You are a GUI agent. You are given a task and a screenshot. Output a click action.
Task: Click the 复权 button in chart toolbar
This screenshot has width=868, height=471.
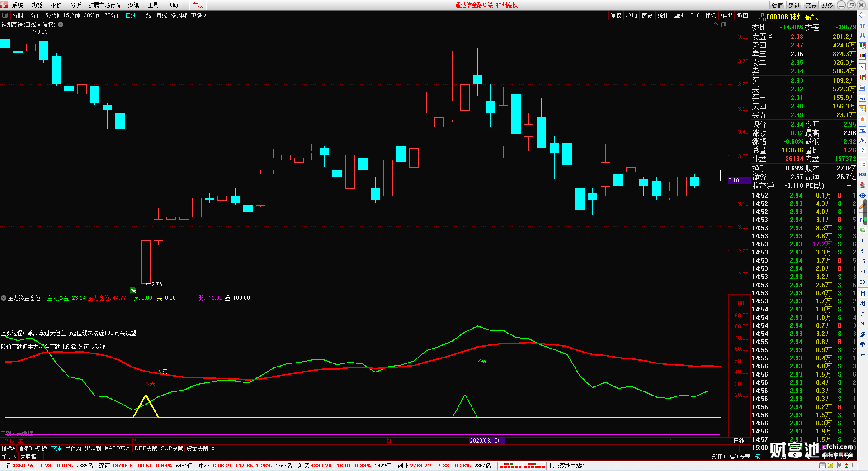tap(616, 15)
